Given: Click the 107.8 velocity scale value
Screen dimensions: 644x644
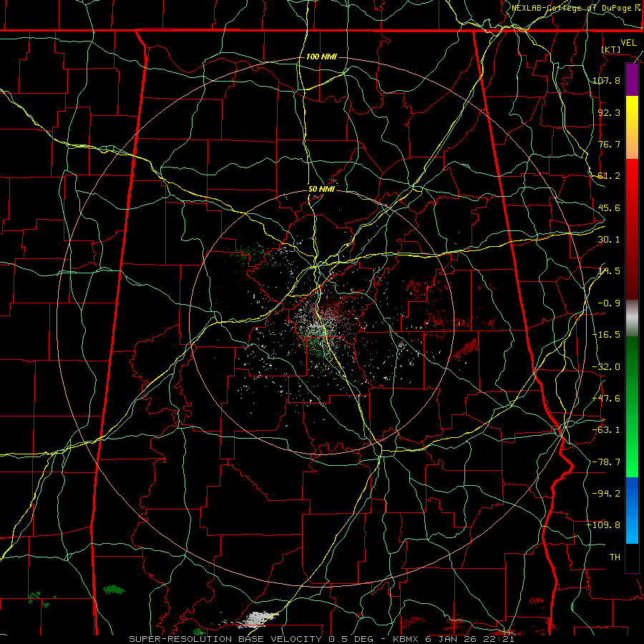Looking at the screenshot, I should pos(606,80).
